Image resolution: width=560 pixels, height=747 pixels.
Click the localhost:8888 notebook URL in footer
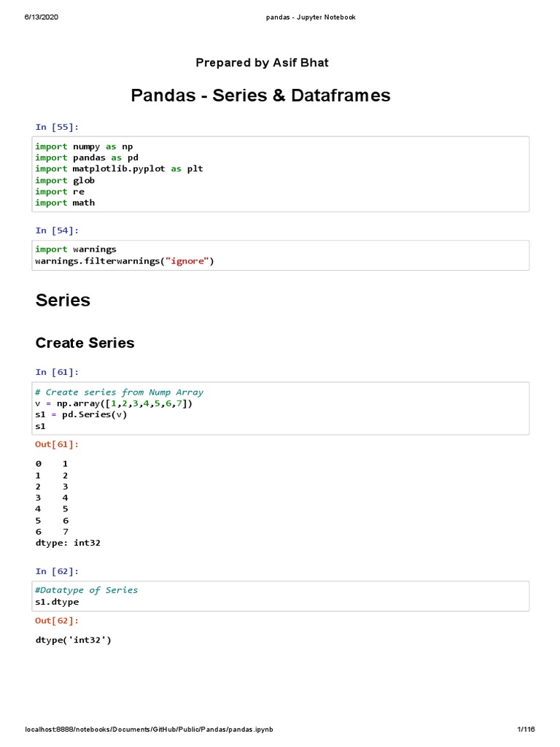[149, 729]
